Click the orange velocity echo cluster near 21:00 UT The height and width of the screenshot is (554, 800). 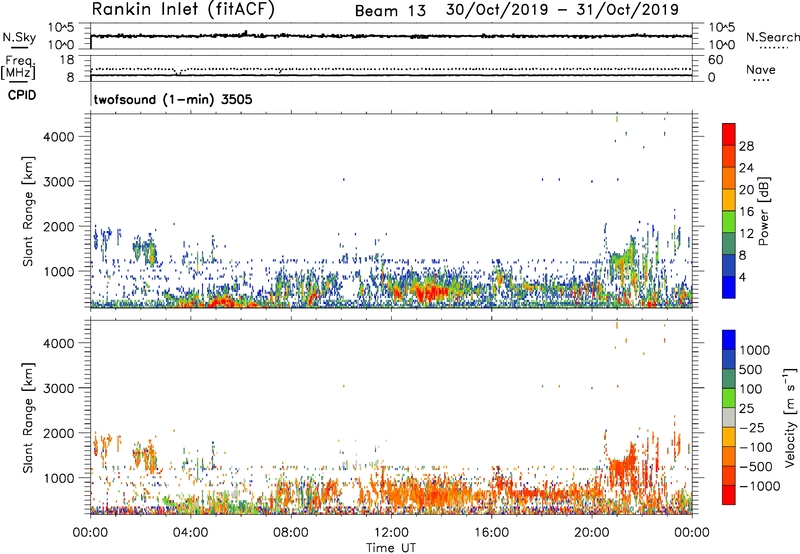622,467
